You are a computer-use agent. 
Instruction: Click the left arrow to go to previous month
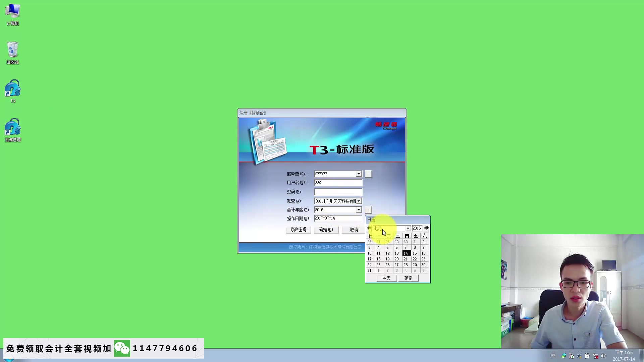(368, 228)
